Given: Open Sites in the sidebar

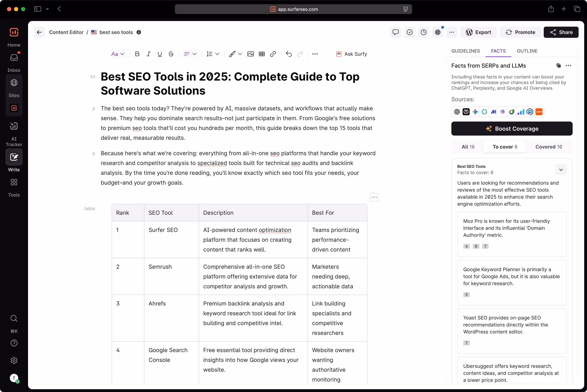Looking at the screenshot, I should click(x=14, y=88).
